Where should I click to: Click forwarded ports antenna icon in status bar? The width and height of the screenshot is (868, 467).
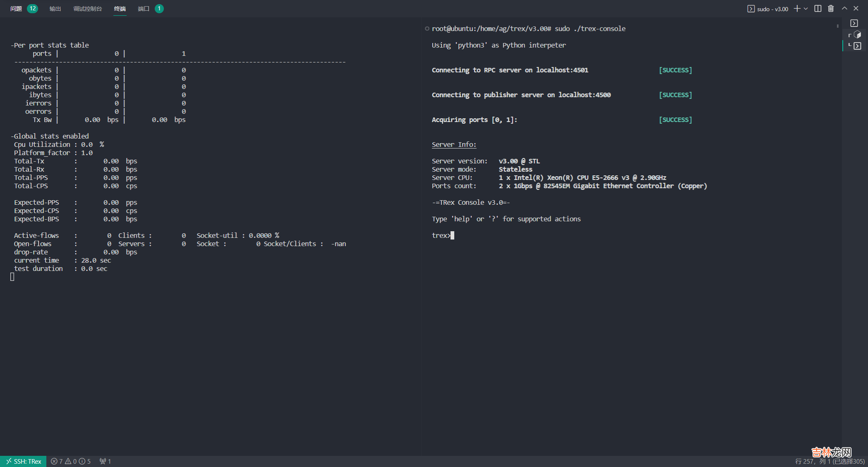(105, 461)
